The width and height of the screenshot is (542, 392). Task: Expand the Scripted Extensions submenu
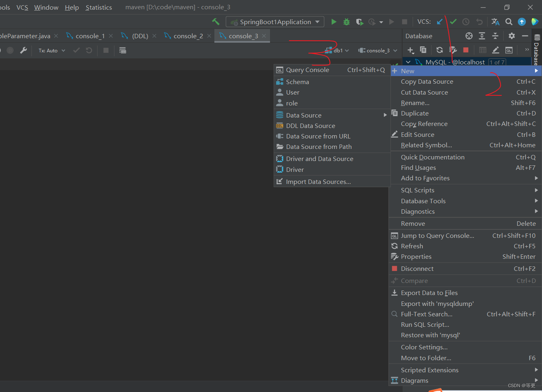tap(465, 370)
